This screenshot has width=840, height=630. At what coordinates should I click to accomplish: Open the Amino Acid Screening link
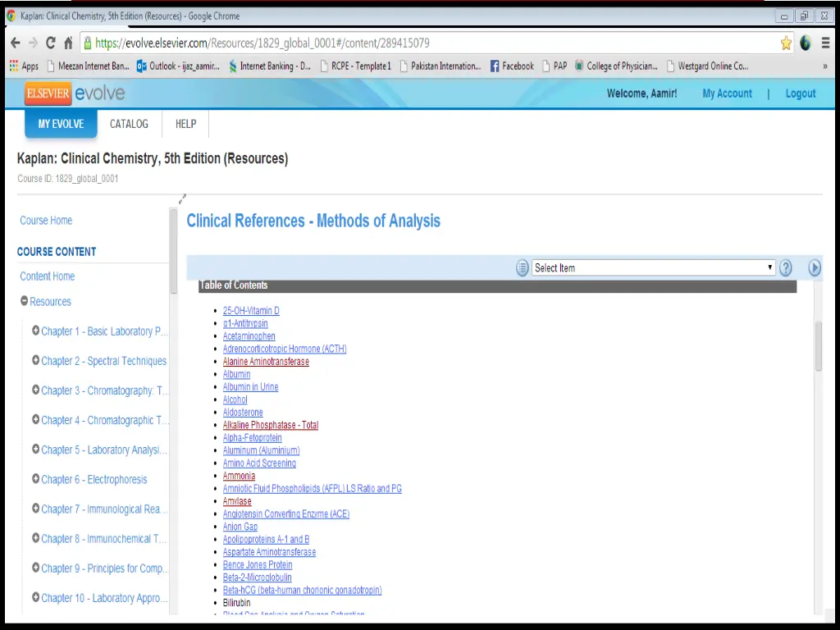coord(259,463)
